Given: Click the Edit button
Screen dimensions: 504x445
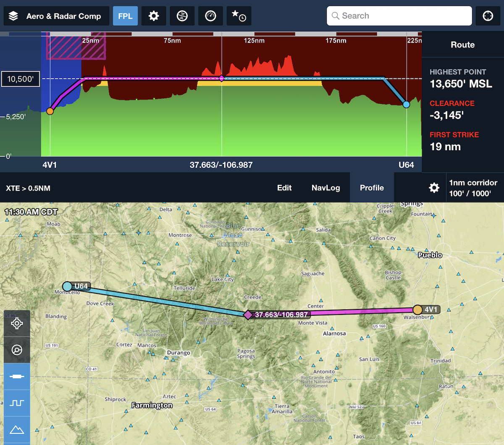Looking at the screenshot, I should 284,188.
